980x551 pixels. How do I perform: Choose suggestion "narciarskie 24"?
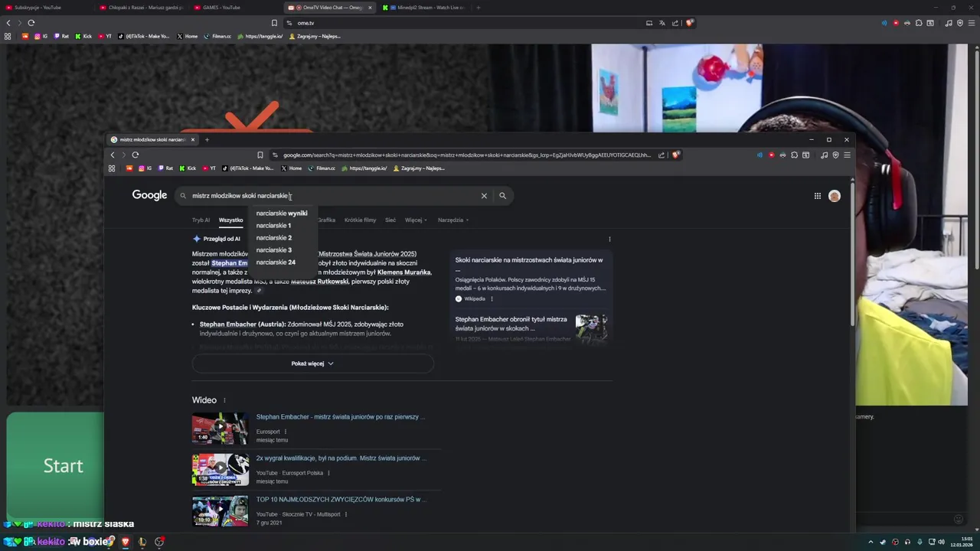(x=282, y=262)
